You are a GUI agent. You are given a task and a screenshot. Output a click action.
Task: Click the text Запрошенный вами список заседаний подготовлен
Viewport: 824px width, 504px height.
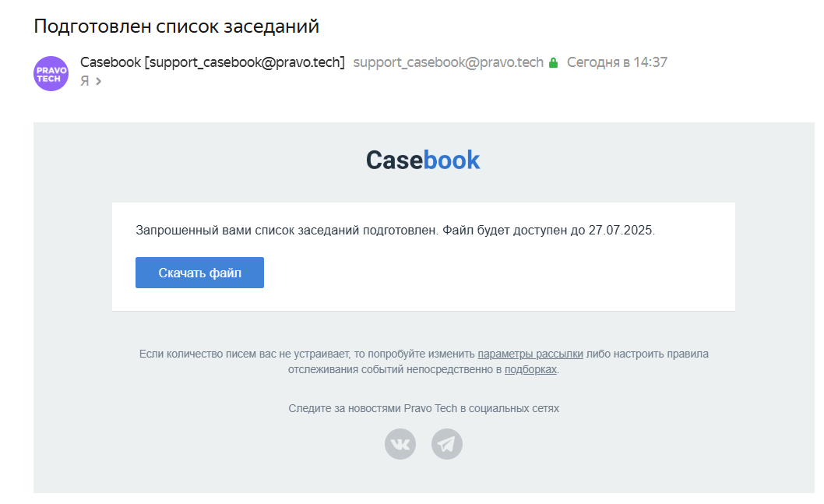[287, 231]
